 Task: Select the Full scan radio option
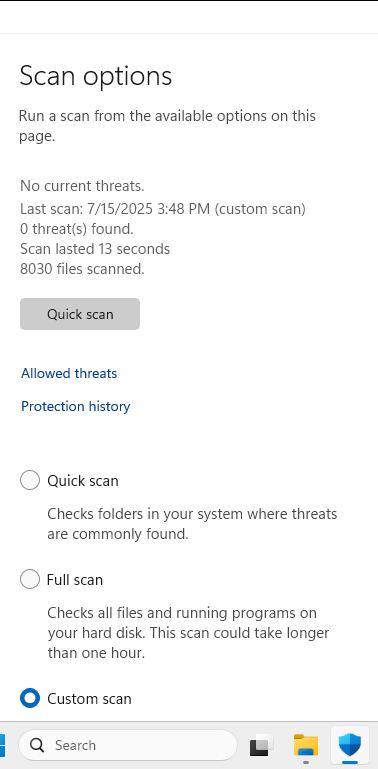click(x=30, y=579)
